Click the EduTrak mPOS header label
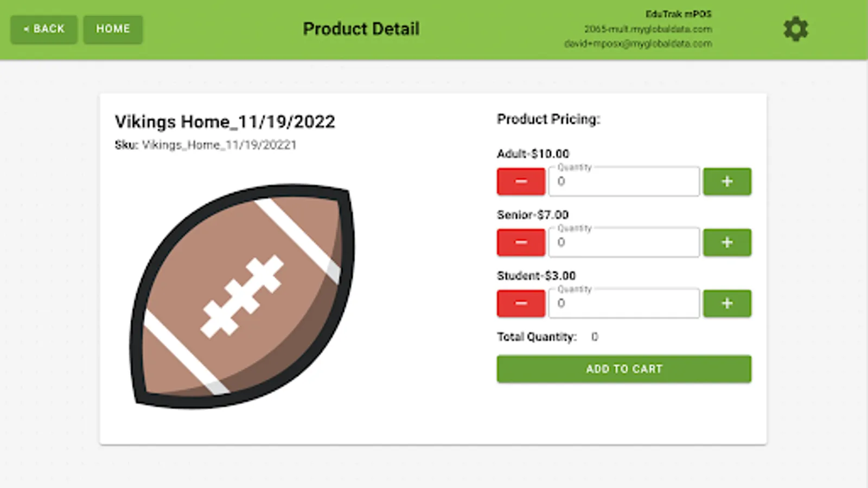The height and width of the screenshot is (488, 868). click(678, 14)
